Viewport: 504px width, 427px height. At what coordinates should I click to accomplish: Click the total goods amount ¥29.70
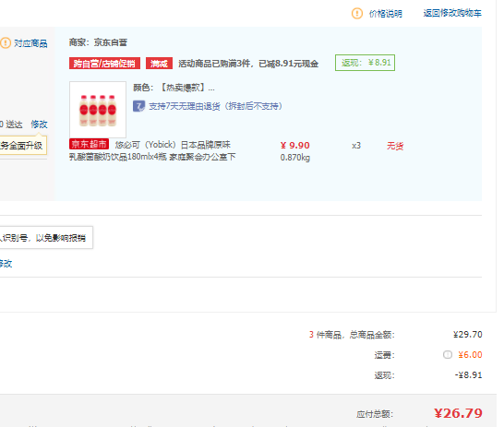[468, 335]
